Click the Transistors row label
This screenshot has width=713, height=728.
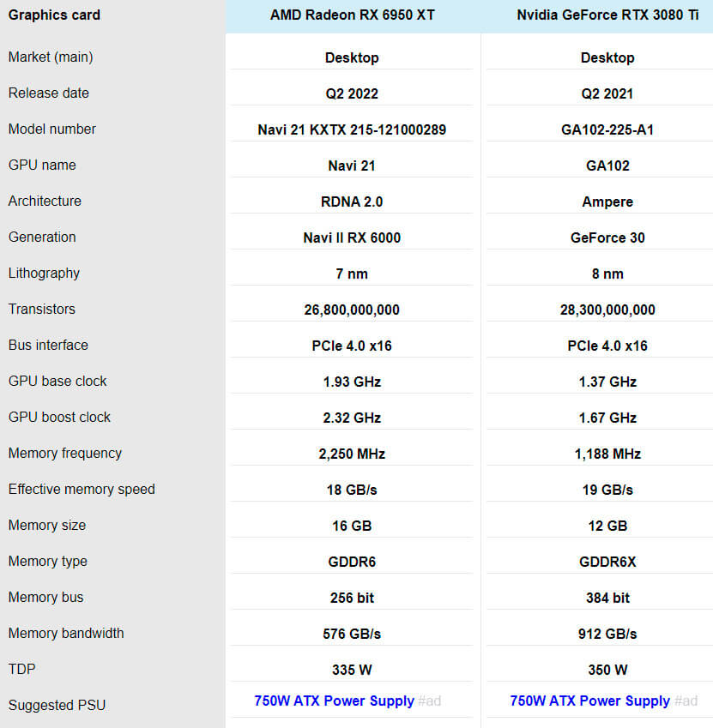(x=42, y=309)
